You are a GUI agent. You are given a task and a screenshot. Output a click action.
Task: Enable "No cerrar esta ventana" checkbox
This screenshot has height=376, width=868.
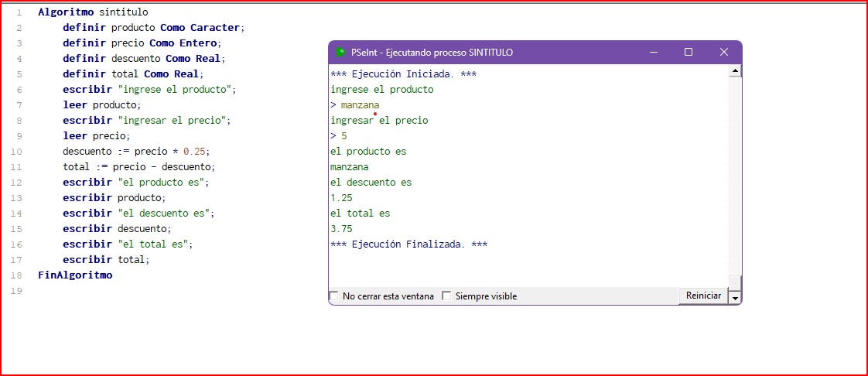click(x=334, y=296)
